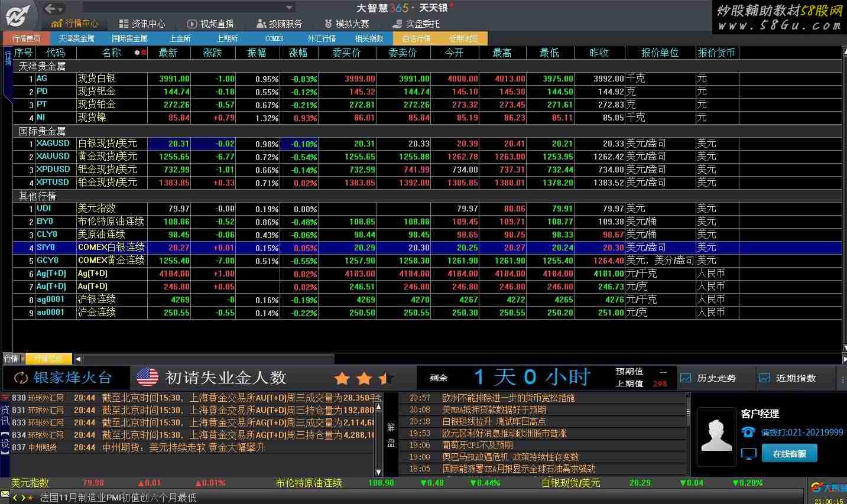Switch to the 天津贵金属 tab
This screenshot has height=504, width=847.
pos(77,38)
